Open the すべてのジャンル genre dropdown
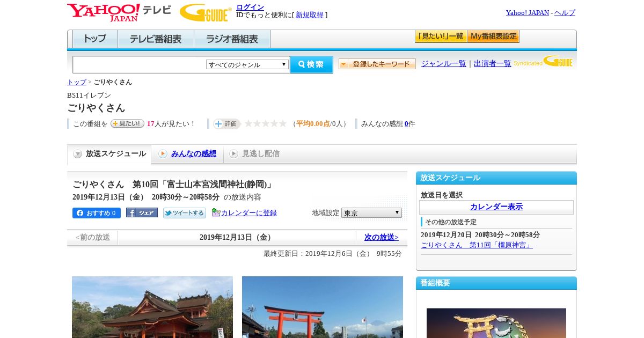This screenshot has height=338, width=644. click(247, 64)
